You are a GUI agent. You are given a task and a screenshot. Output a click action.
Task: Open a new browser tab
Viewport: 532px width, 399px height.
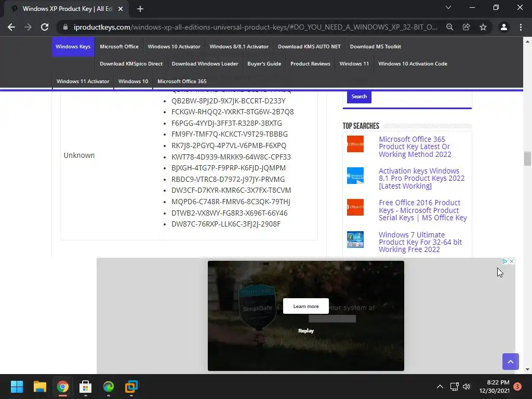pos(140,9)
